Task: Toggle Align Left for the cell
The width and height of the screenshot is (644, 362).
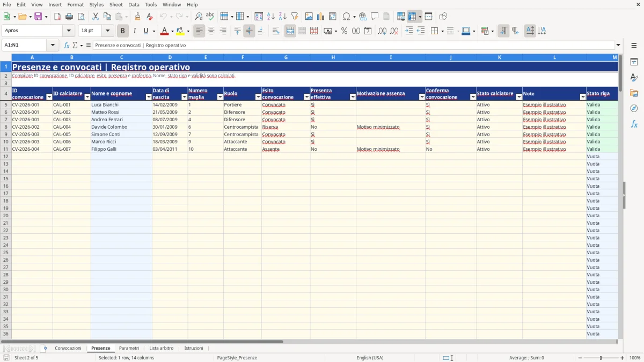Action: click(199, 31)
